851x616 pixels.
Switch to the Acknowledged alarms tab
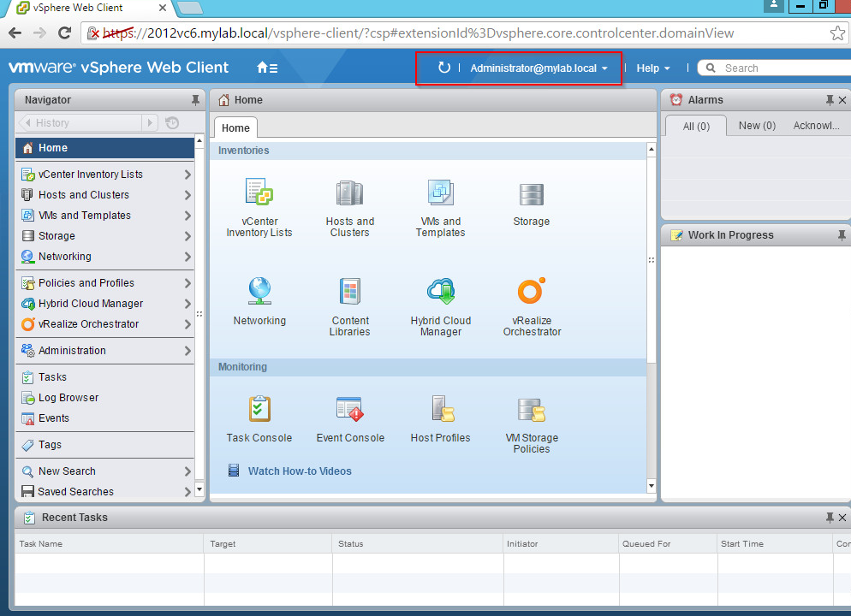[816, 125]
